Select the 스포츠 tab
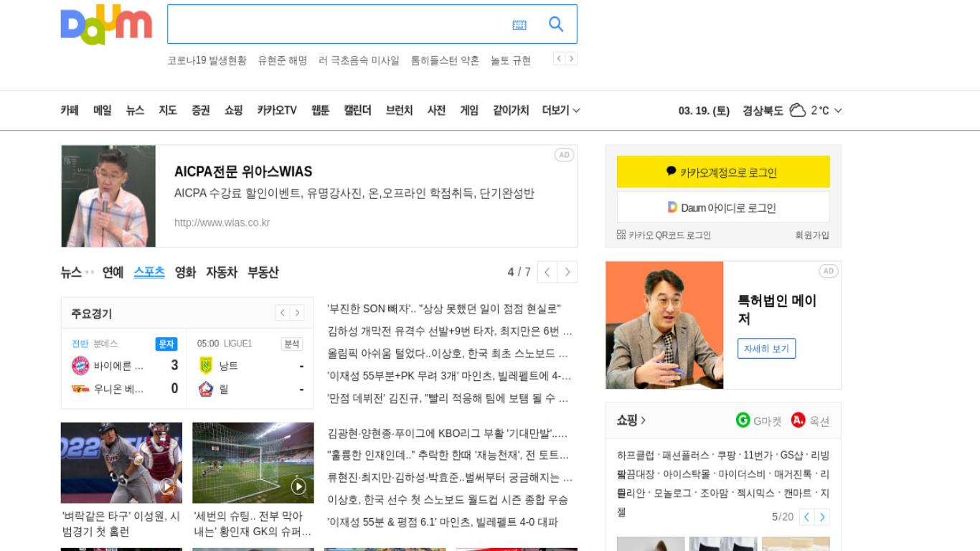This screenshot has width=980, height=551. coord(149,273)
